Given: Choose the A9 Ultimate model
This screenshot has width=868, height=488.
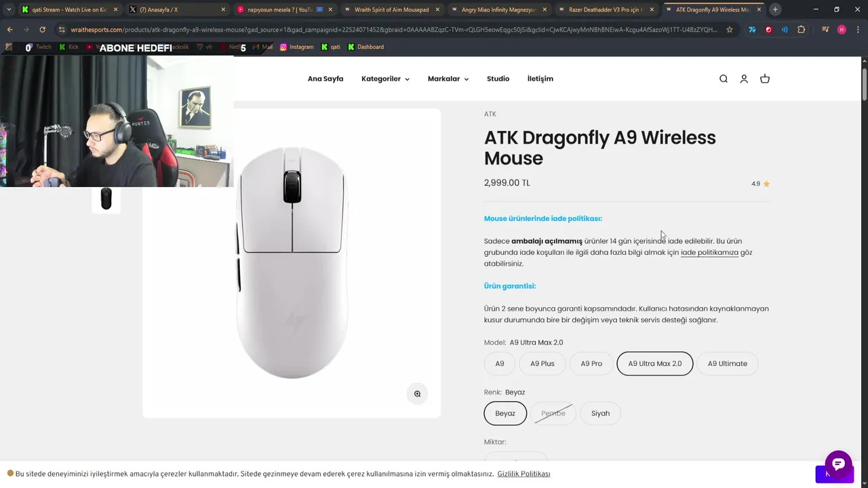Looking at the screenshot, I should pyautogui.click(x=727, y=363).
